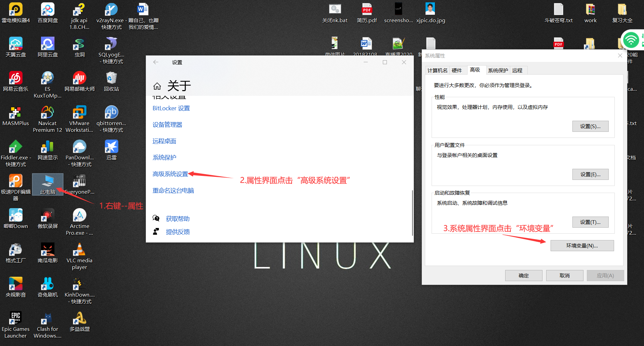Image resolution: width=644 pixels, height=346 pixels.
Task: Click the green WiFi floating widget
Action: click(x=631, y=40)
